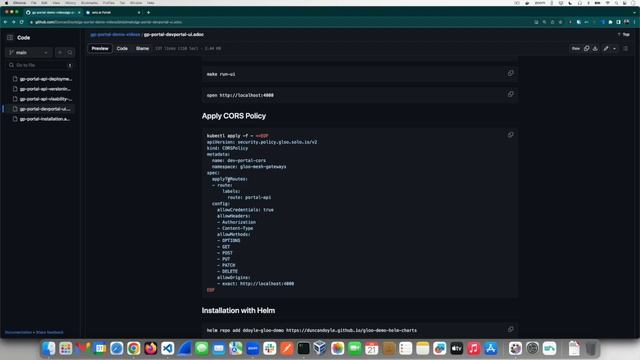Open the File menu in the menu bar

[x=33, y=3]
